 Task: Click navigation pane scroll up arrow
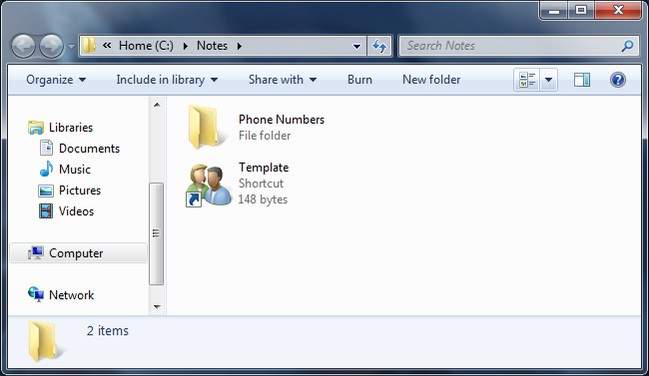click(157, 105)
